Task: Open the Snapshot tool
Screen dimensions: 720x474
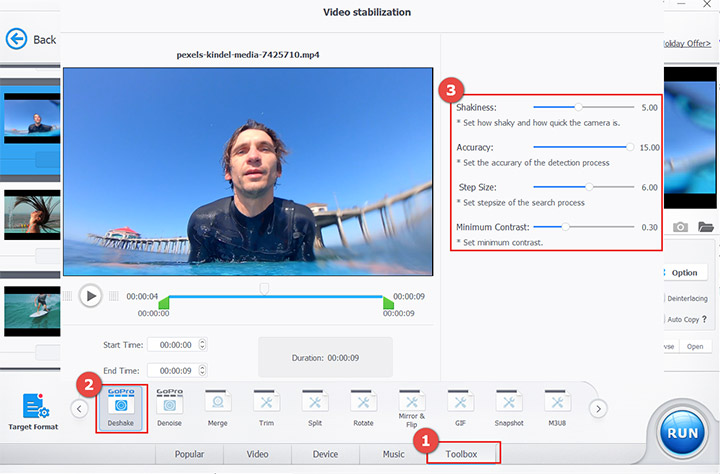Action: [509, 408]
